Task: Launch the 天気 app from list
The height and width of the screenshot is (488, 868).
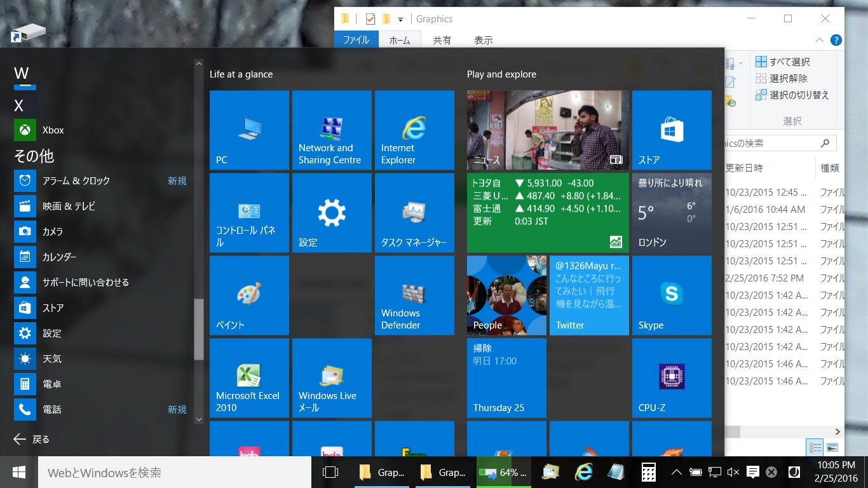Action: (102, 359)
